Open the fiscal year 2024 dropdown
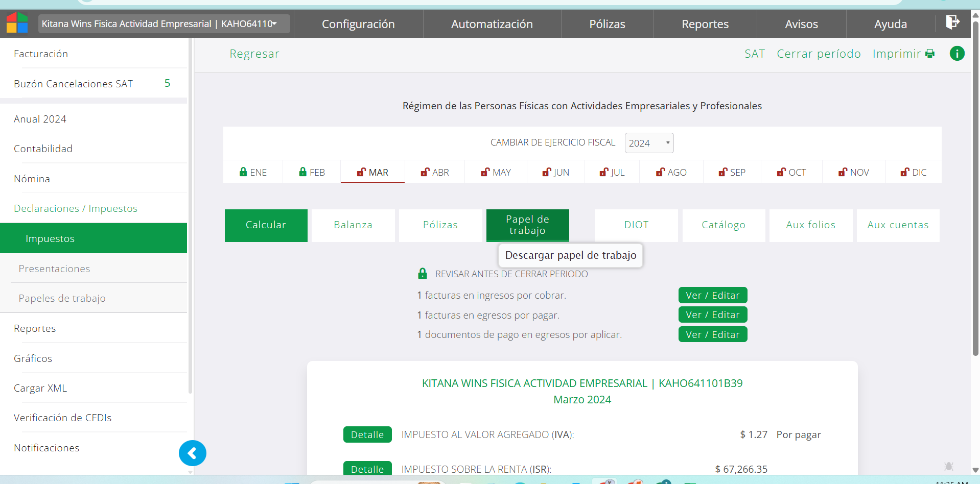 point(648,143)
